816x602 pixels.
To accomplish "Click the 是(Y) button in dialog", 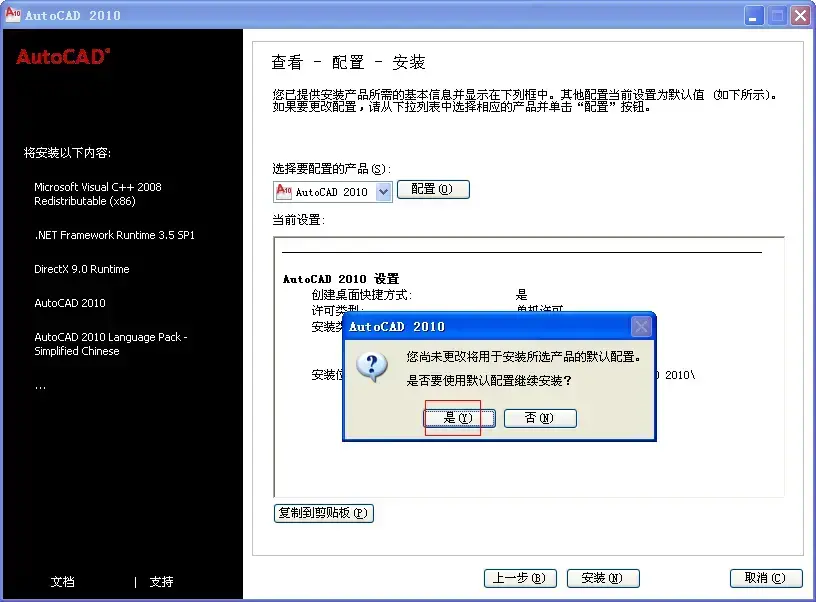I will click(x=459, y=418).
